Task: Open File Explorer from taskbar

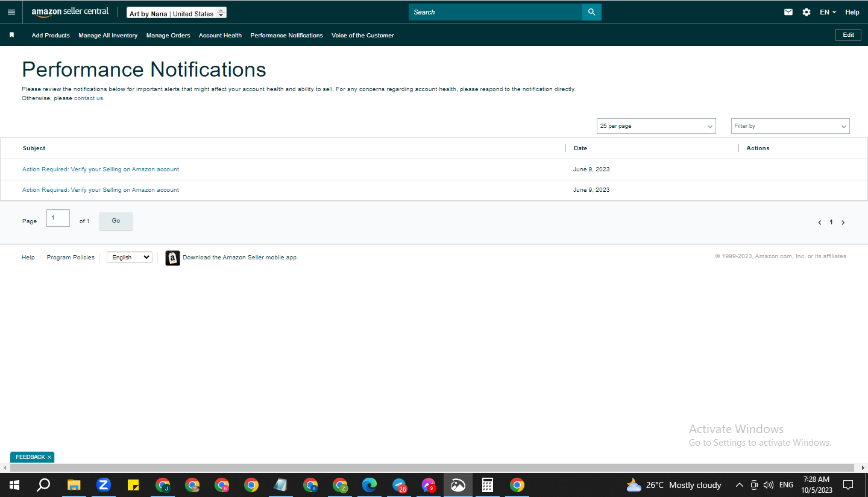Action: (x=74, y=485)
